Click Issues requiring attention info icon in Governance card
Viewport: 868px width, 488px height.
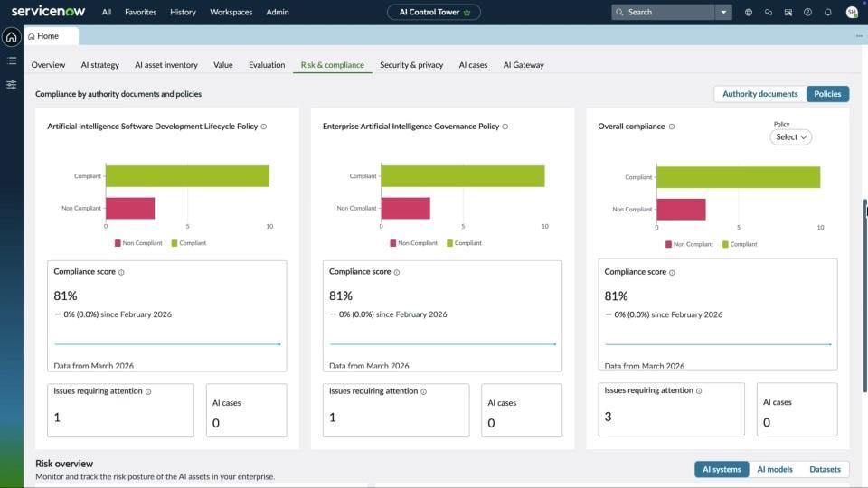coord(423,391)
